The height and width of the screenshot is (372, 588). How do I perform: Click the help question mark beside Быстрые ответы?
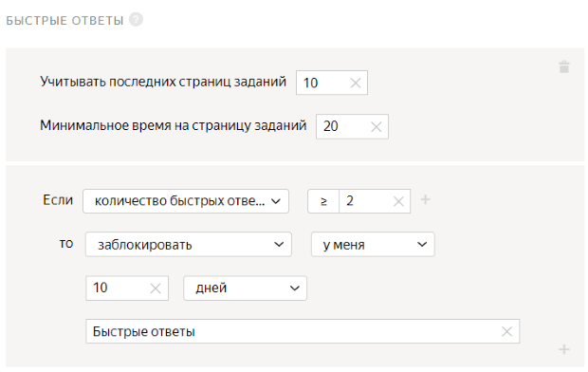click(x=136, y=20)
